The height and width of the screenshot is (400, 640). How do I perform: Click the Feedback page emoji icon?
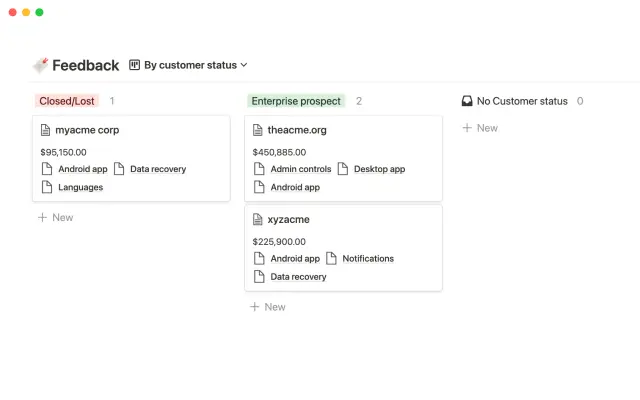40,65
